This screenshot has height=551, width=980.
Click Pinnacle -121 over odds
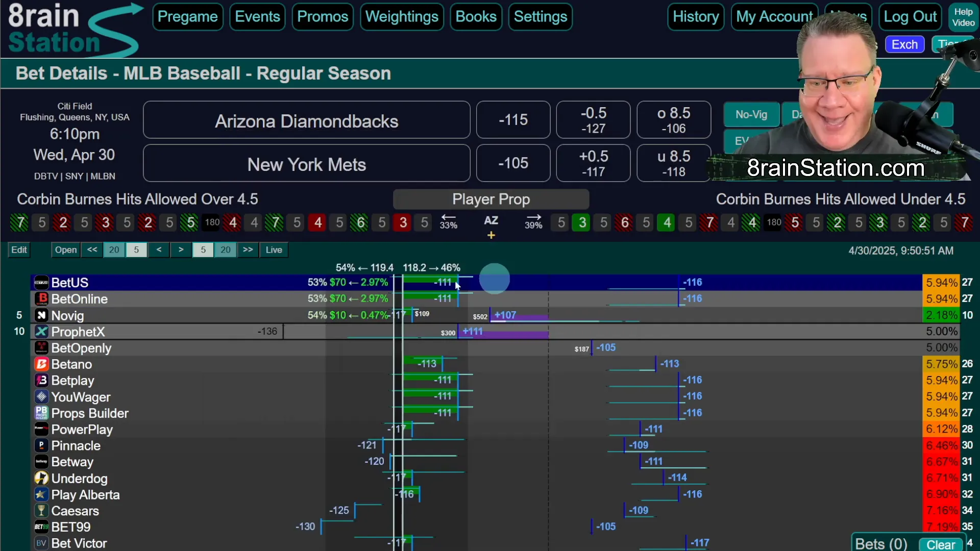[x=367, y=445]
